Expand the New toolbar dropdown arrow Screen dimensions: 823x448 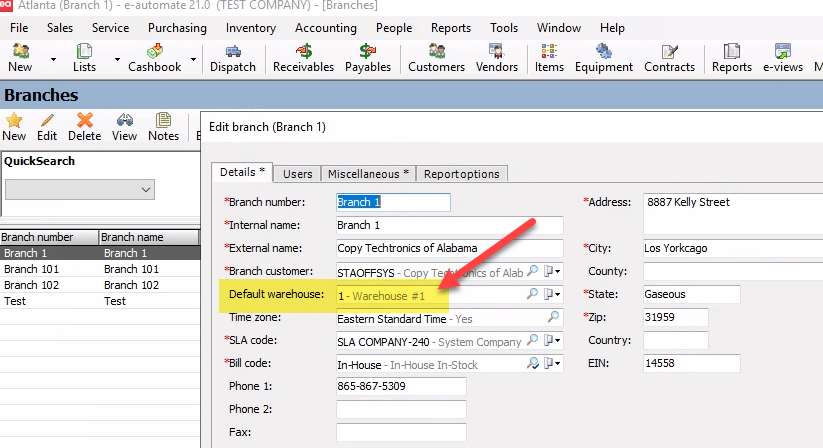[x=53, y=59]
